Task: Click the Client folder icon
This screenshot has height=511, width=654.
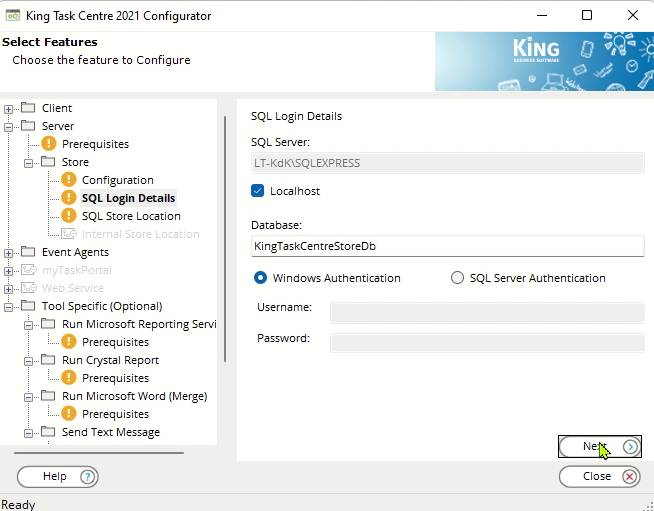Action: coord(28,108)
